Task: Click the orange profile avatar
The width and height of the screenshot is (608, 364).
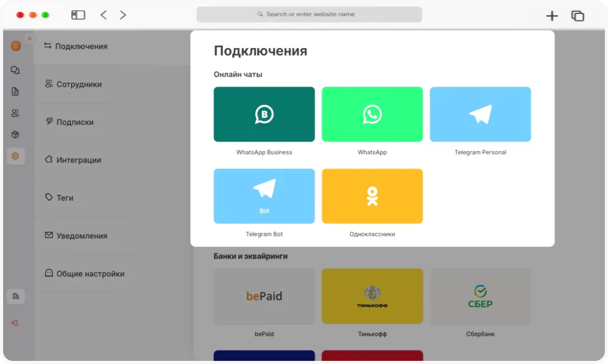Action: click(16, 46)
